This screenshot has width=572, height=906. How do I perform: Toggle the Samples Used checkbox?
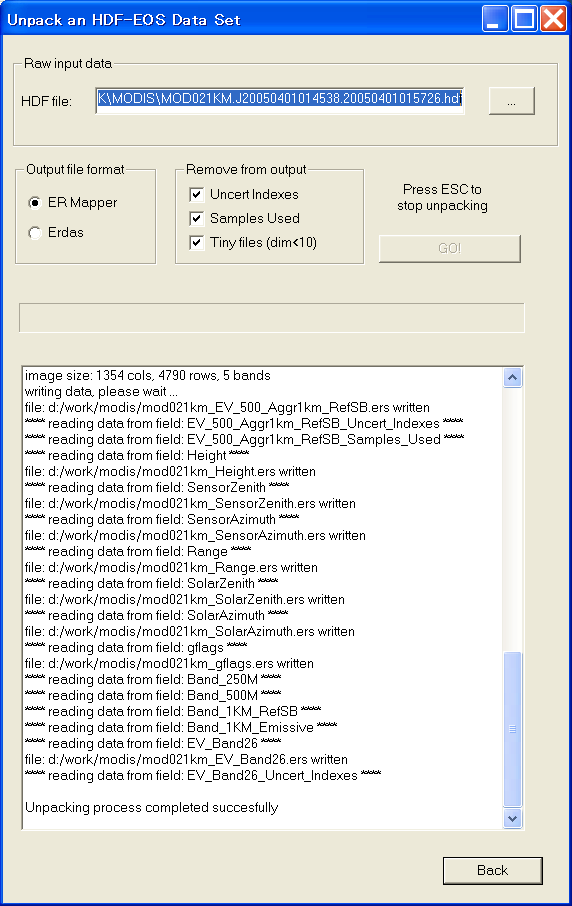pyautogui.click(x=196, y=218)
